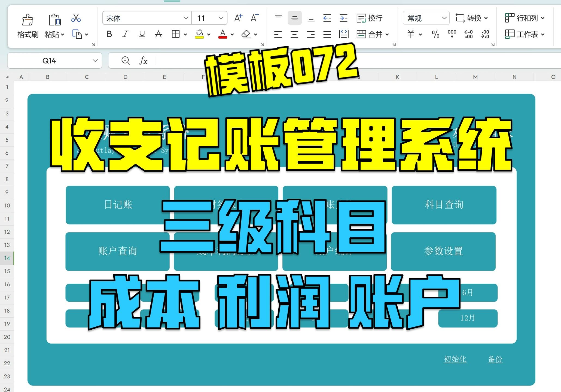Click the 科目查询 button
Viewport: 561px width, 392px height.
tap(444, 205)
